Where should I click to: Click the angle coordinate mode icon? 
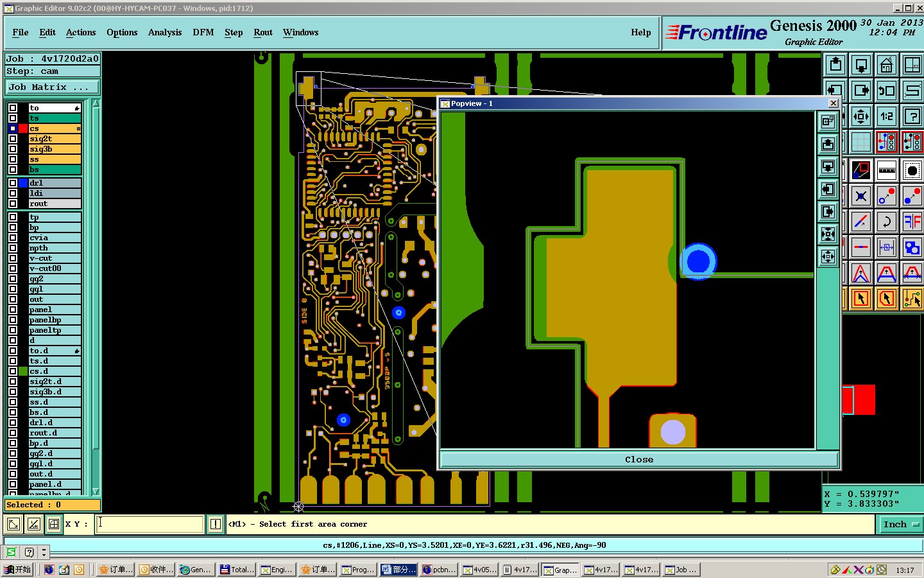click(x=34, y=524)
